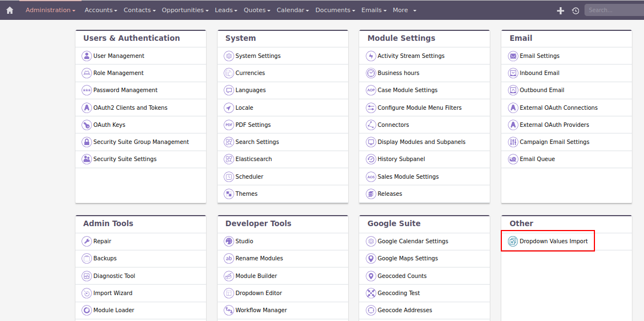644x321 pixels.
Task: Click the Search input field
Action: [613, 10]
